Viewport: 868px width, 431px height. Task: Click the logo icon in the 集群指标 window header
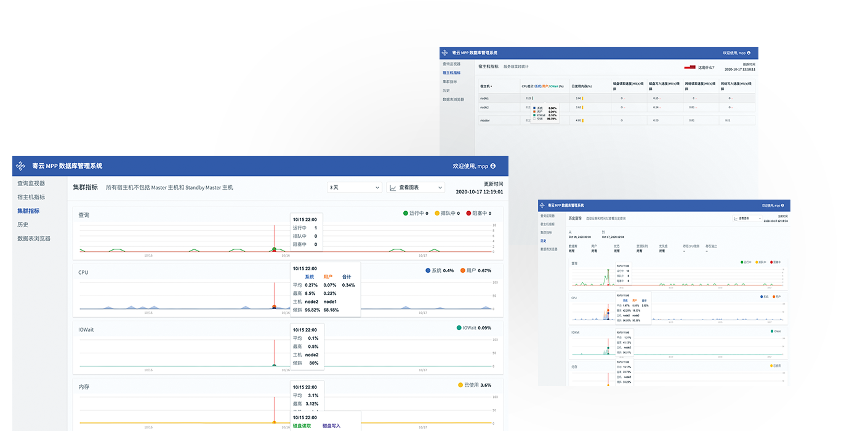tap(21, 166)
